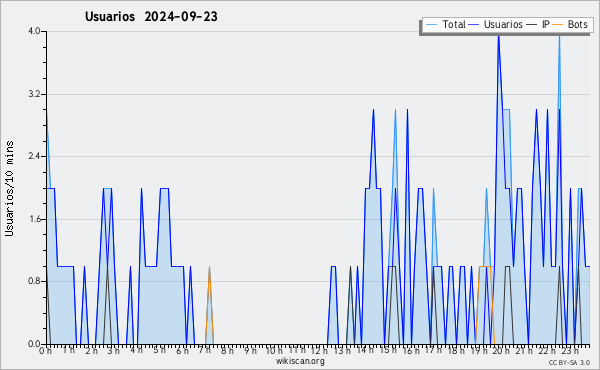Click the '4 h' x-axis label

pyautogui.click(x=136, y=350)
